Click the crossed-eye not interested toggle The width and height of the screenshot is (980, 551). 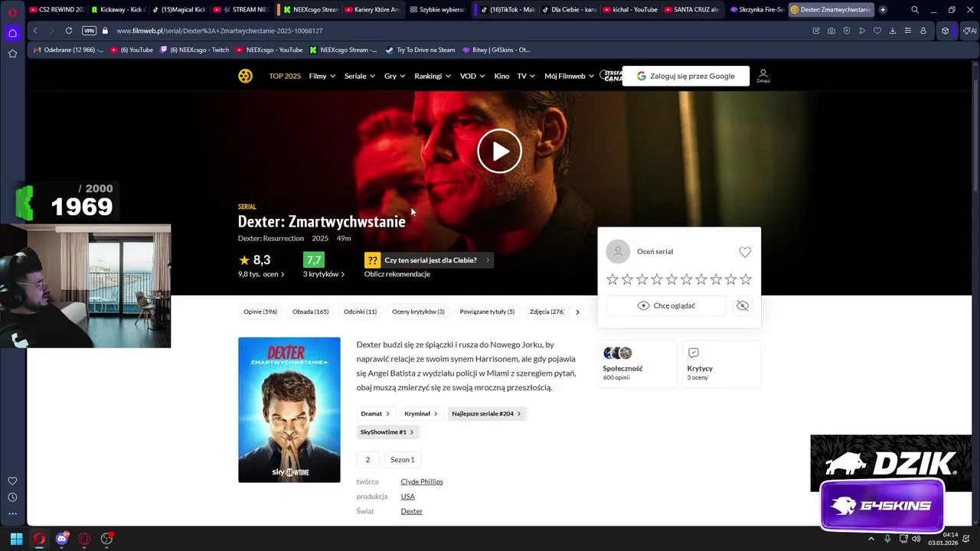743,305
